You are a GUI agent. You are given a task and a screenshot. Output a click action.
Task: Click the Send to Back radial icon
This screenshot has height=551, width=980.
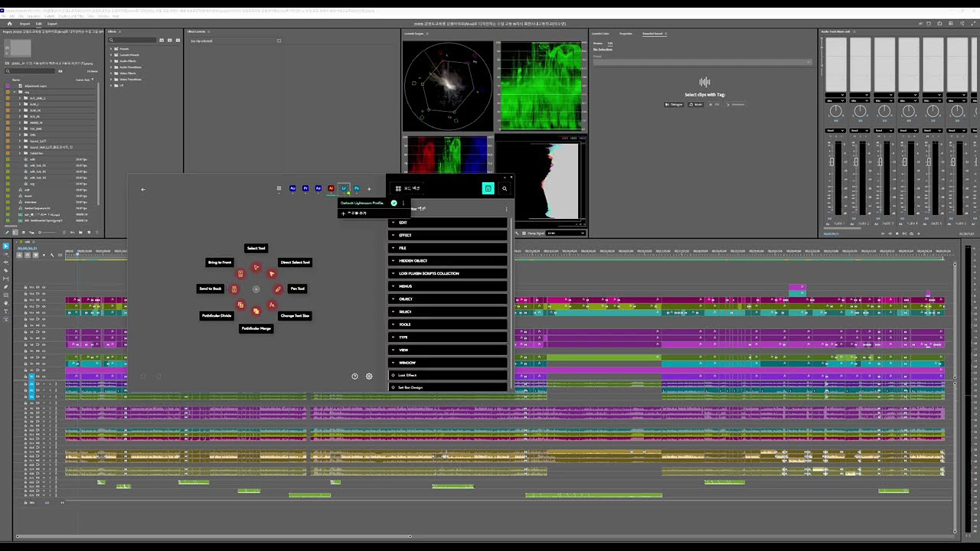pyautogui.click(x=234, y=289)
